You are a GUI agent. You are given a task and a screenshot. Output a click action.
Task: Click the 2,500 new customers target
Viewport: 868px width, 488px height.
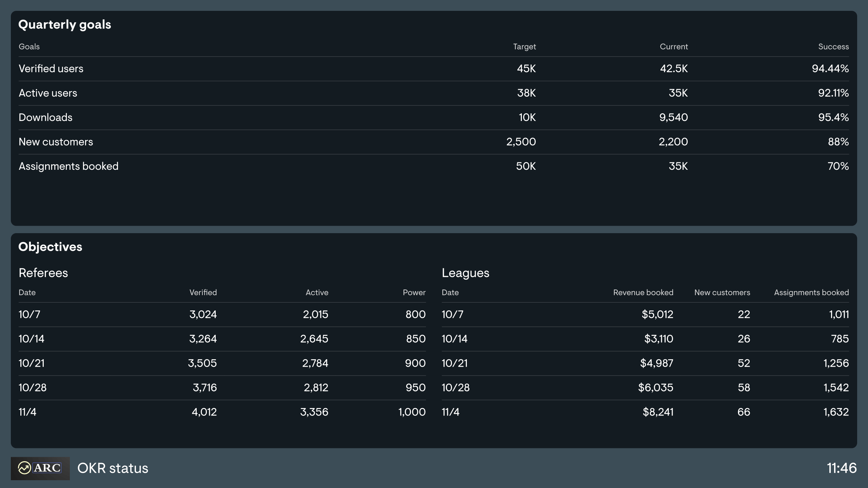pyautogui.click(x=521, y=142)
